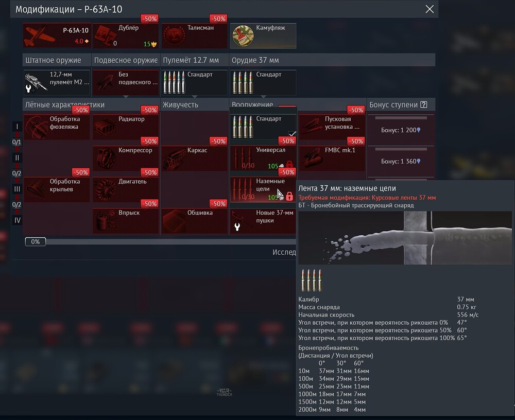This screenshot has width=515, height=420.
Task: Open the Камуфляж camouflage selection
Action: click(263, 36)
